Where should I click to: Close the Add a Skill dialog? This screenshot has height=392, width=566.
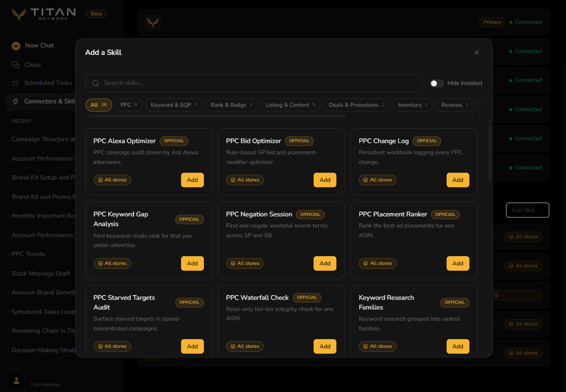(x=477, y=53)
